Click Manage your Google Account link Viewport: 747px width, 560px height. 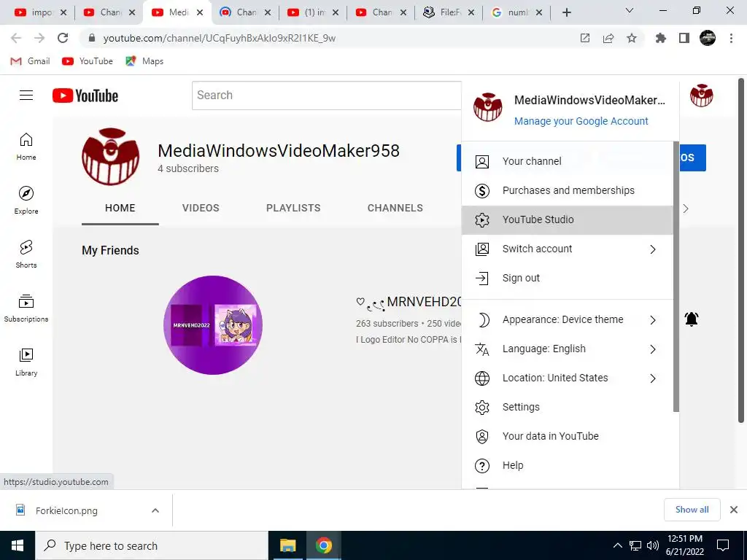point(581,121)
